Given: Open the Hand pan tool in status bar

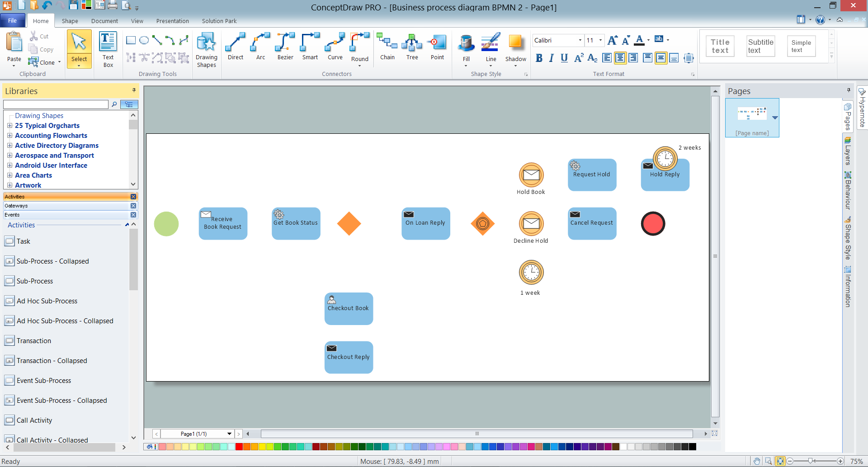Looking at the screenshot, I should tap(757, 461).
